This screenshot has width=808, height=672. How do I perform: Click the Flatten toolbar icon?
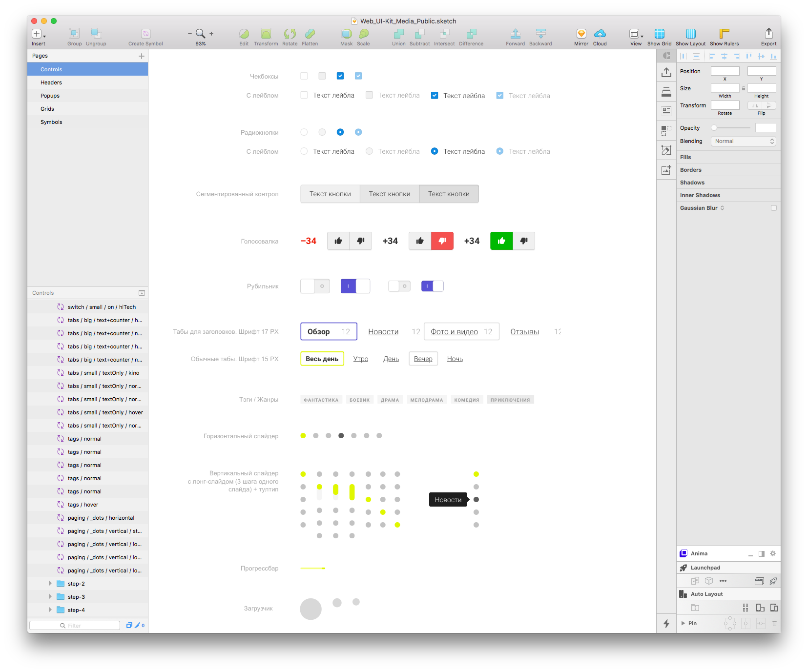coord(310,34)
